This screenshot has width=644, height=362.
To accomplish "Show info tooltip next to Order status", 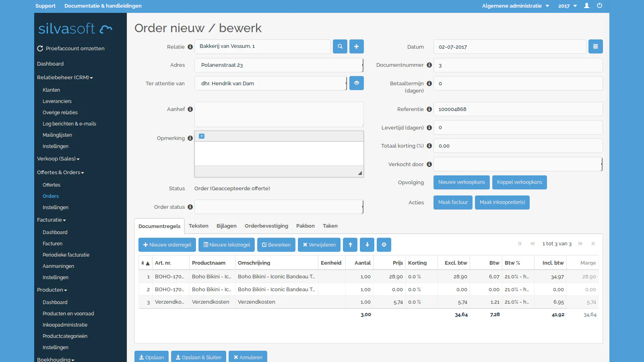I will pyautogui.click(x=190, y=207).
